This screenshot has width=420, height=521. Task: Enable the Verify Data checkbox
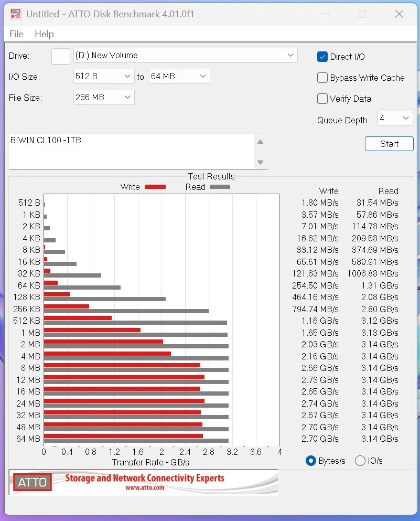click(322, 99)
